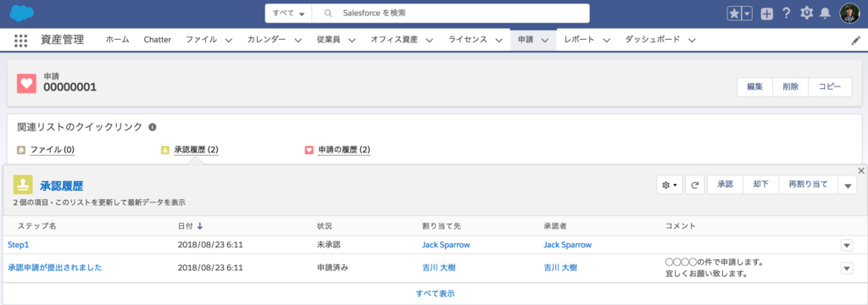This screenshot has width=868, height=305.
Task: Open the カレンダー tab
Action: tap(267, 40)
